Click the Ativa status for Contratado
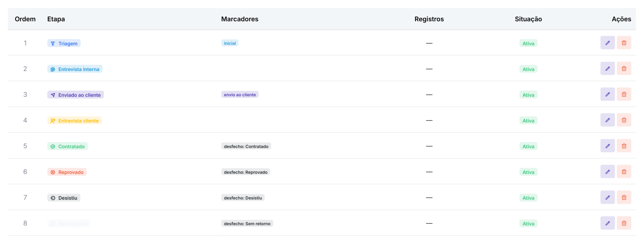The width and height of the screenshot is (644, 244). (528, 146)
